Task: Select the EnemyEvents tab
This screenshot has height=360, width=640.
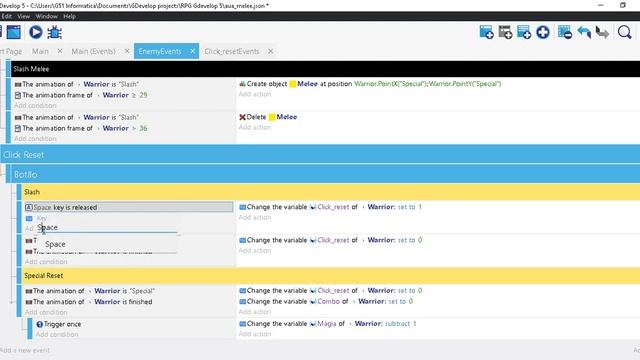Action: point(160,51)
